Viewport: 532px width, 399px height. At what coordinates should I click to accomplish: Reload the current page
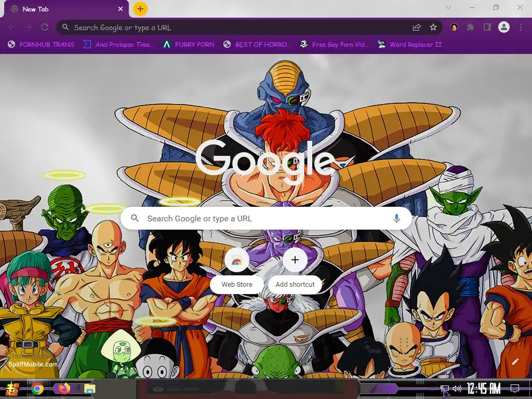coord(45,27)
